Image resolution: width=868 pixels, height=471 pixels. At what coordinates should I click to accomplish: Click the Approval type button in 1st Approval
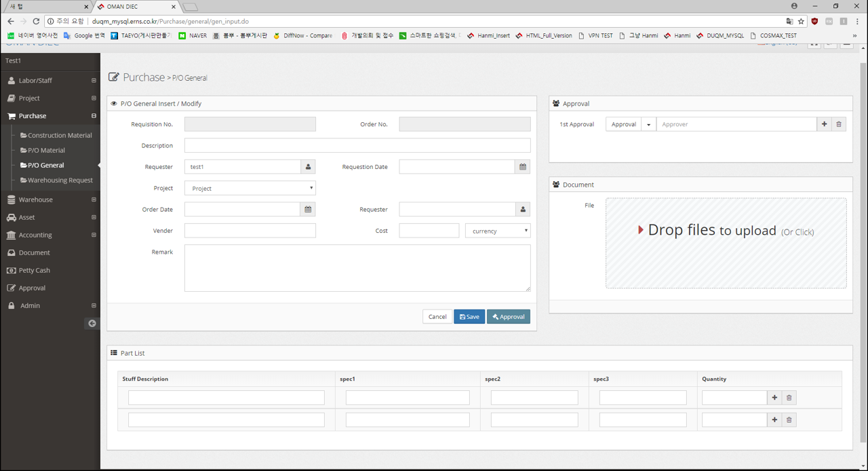(623, 124)
